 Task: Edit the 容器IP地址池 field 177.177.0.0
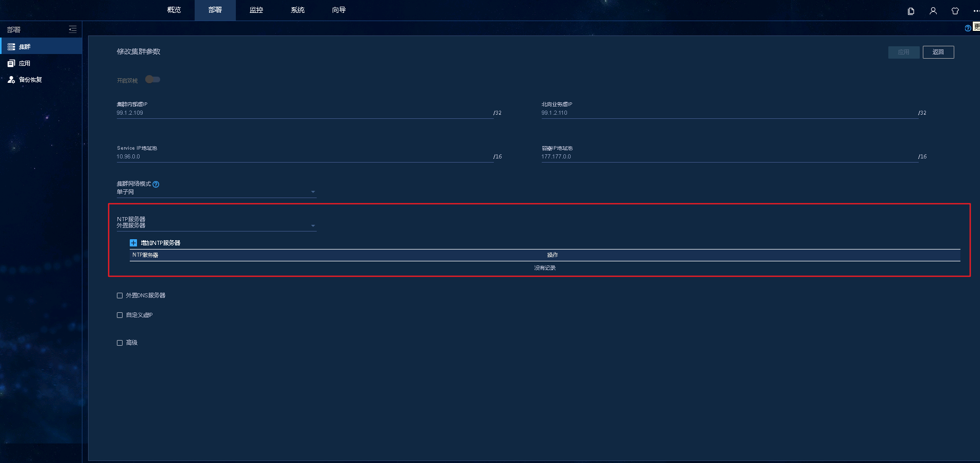coord(730,157)
